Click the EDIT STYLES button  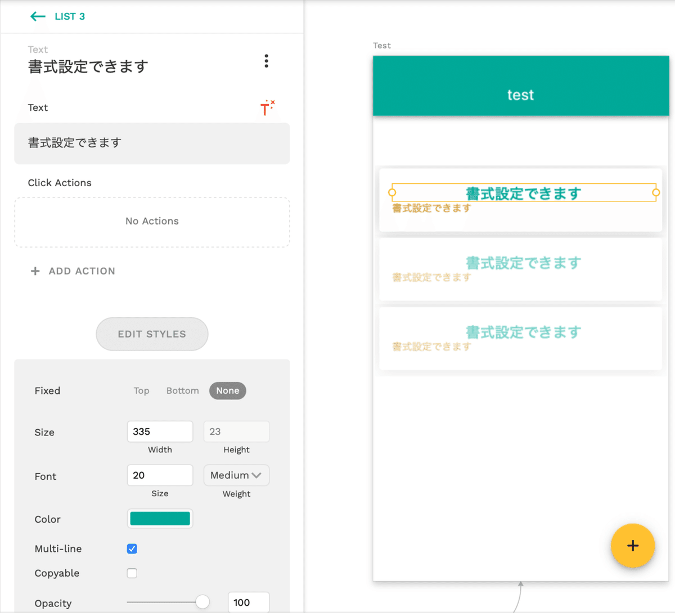152,334
